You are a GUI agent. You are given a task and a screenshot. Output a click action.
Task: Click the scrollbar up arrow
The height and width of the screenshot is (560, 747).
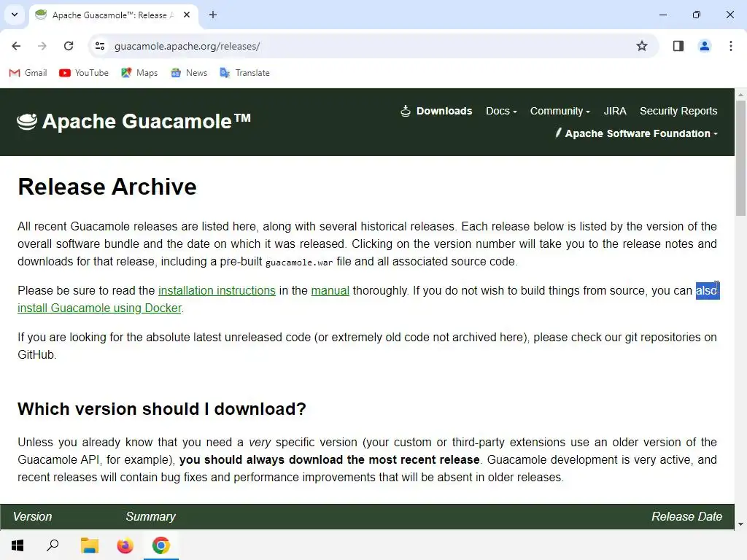coord(741,94)
